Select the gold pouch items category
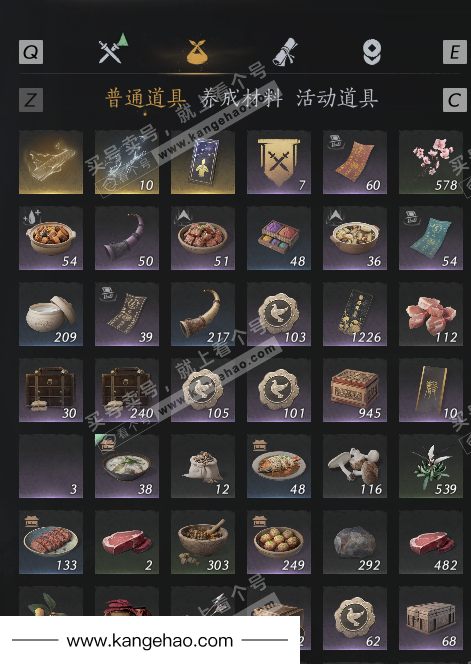471x664 pixels. [197, 52]
